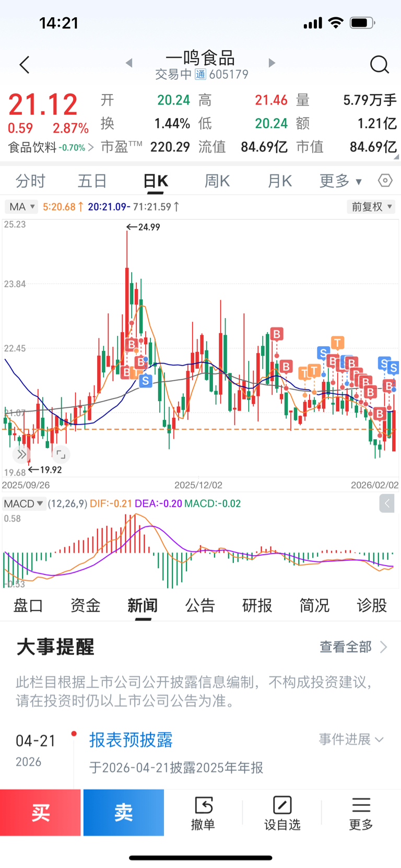Screen dimensions: 401x868
Task: Switch to the 月K chart tab
Action: pos(279,181)
